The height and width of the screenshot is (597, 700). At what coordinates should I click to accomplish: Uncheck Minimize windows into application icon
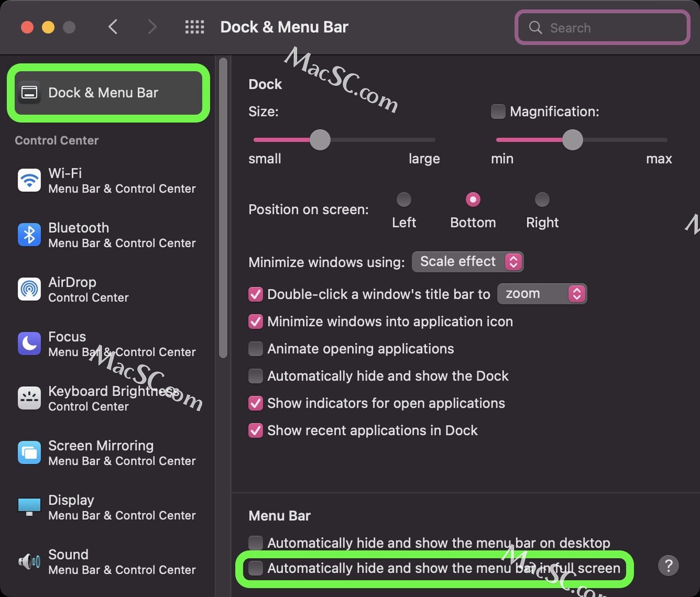pyautogui.click(x=255, y=321)
